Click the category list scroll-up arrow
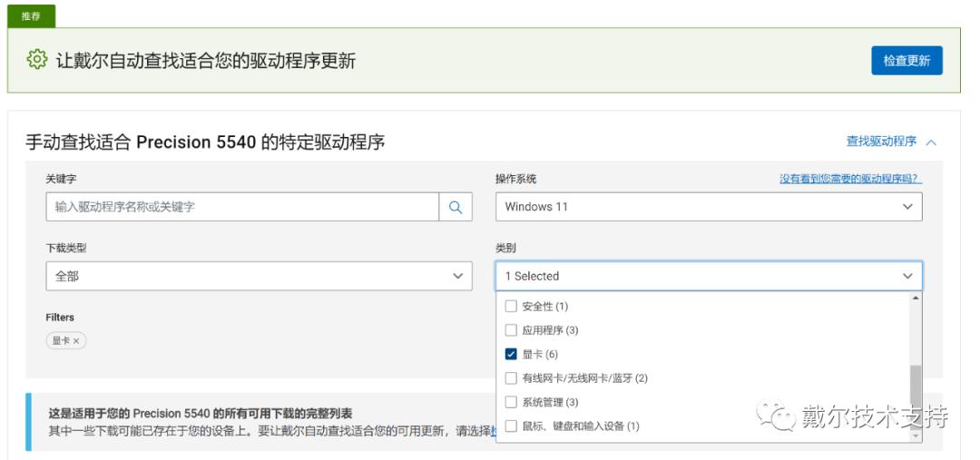The image size is (980, 460). (x=916, y=299)
